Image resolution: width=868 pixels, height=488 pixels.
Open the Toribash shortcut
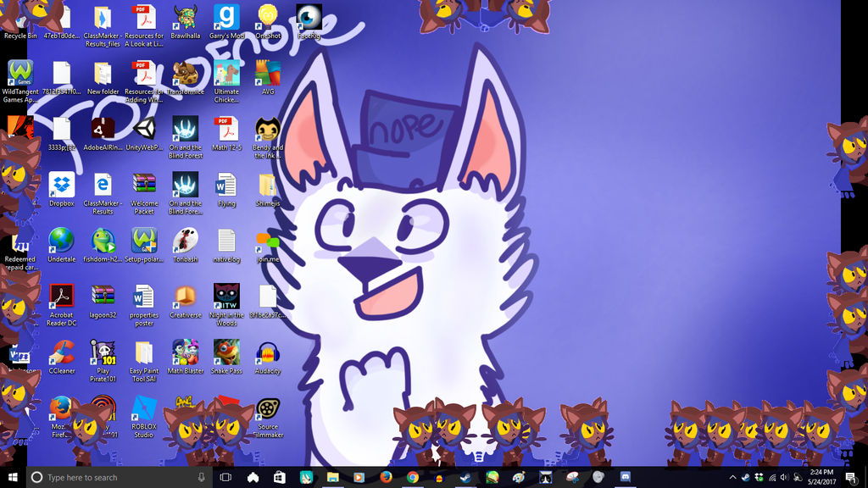tap(186, 246)
